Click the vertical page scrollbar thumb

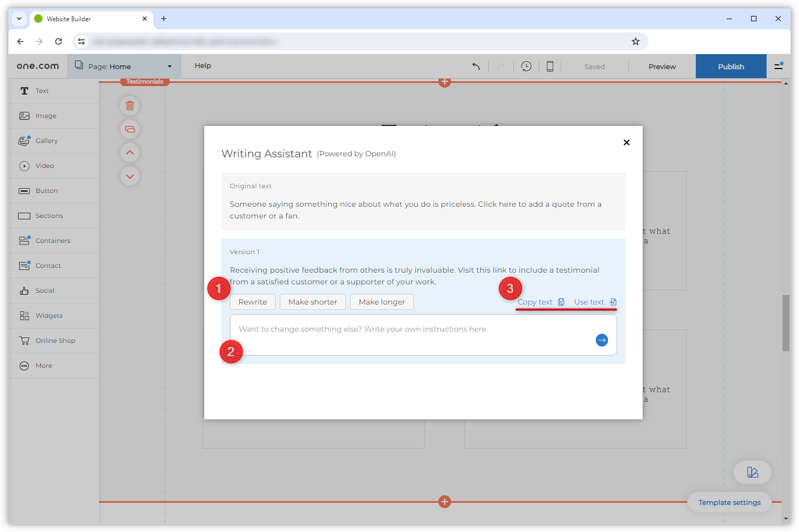pyautogui.click(x=786, y=323)
